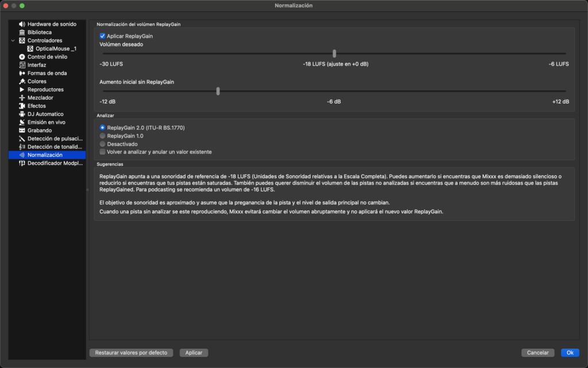588x368 pixels.
Task: Click the Control de vinilo record icon
Action: pos(22,57)
